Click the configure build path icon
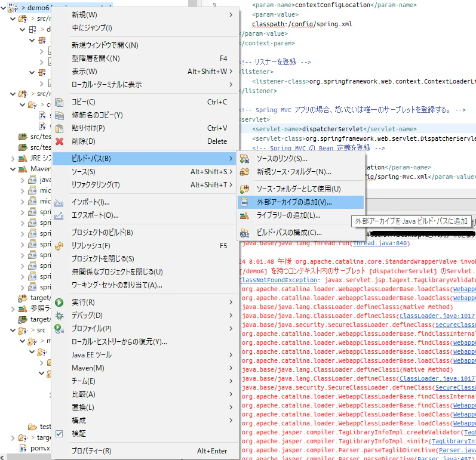The height and width of the screenshot is (460, 476). (244, 233)
